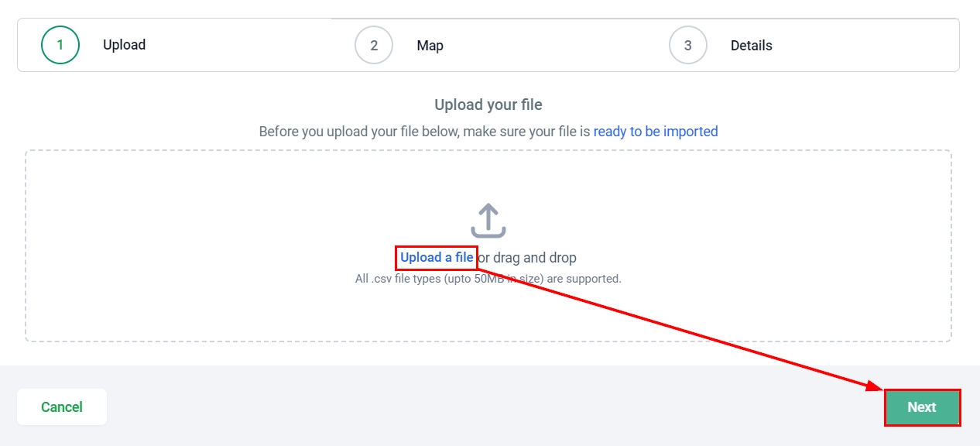Image resolution: width=980 pixels, height=446 pixels.
Task: Click the .csv file types support note
Action: point(488,279)
